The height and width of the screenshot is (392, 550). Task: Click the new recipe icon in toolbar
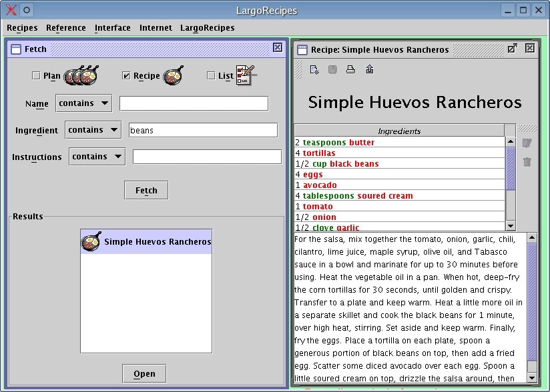pyautogui.click(x=314, y=69)
